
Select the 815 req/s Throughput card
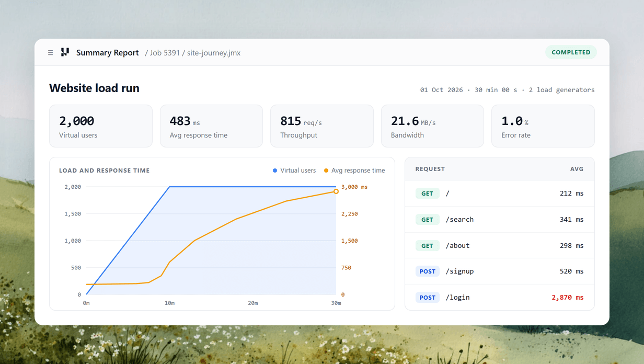click(322, 126)
